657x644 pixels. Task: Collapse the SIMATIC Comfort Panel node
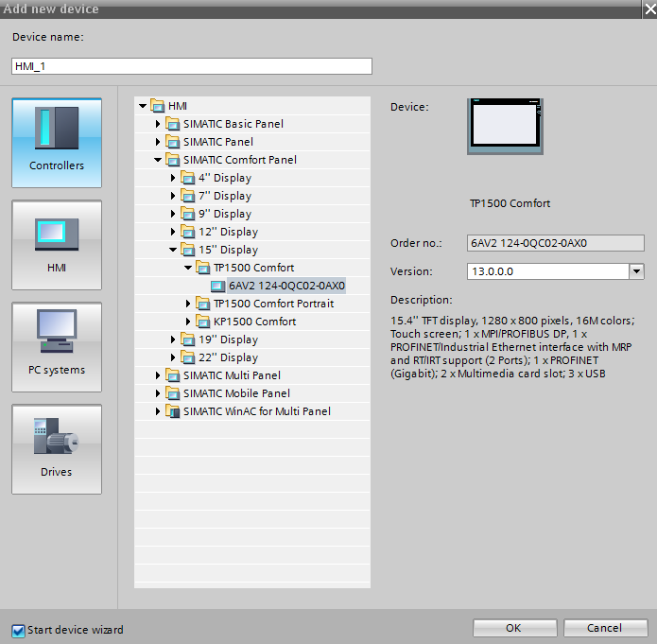pyautogui.click(x=158, y=160)
